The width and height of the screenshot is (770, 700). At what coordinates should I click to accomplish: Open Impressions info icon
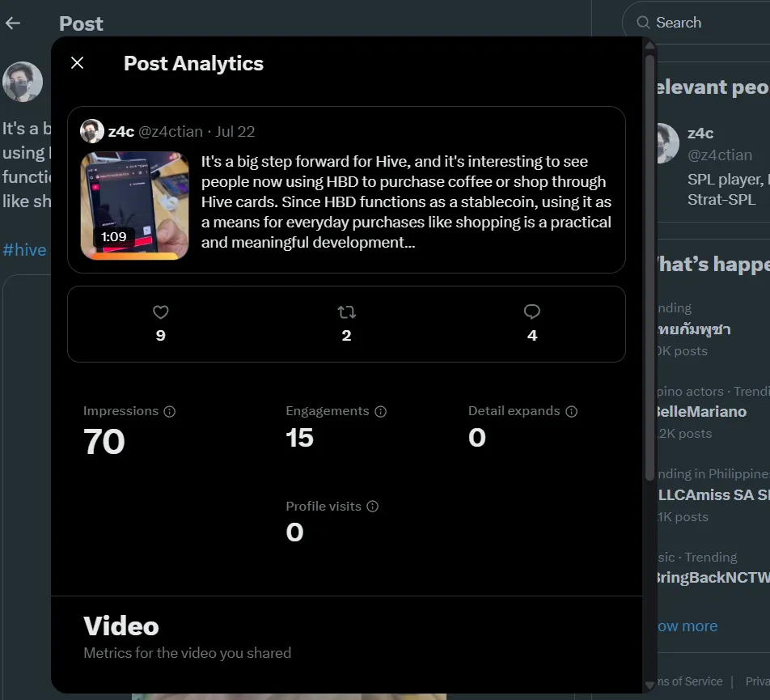tap(169, 412)
